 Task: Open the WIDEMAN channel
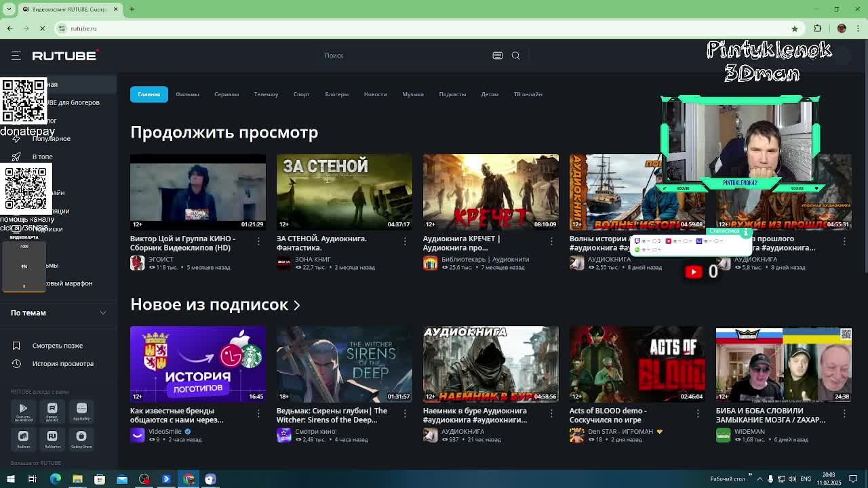click(749, 431)
